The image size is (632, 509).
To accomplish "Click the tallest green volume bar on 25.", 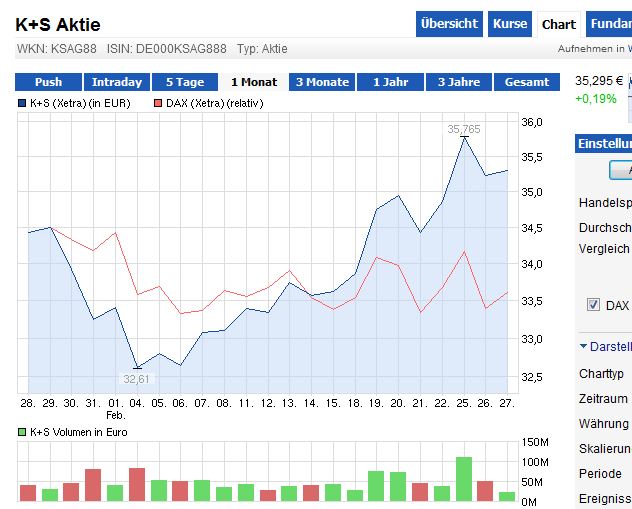I will (x=464, y=479).
